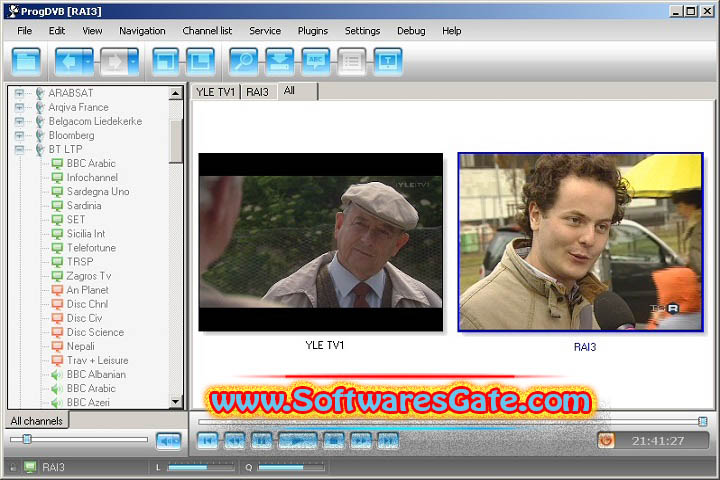
Task: Select the BBC Albanian radio channel
Action: pos(96,374)
